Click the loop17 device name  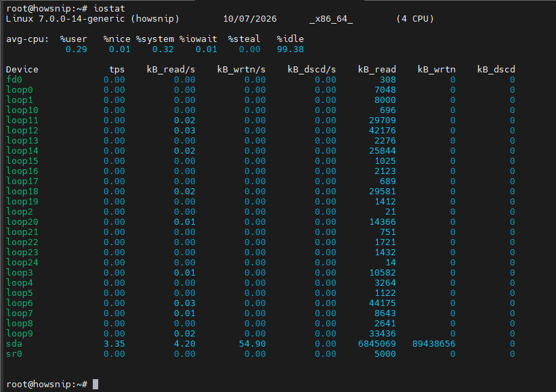(22, 181)
